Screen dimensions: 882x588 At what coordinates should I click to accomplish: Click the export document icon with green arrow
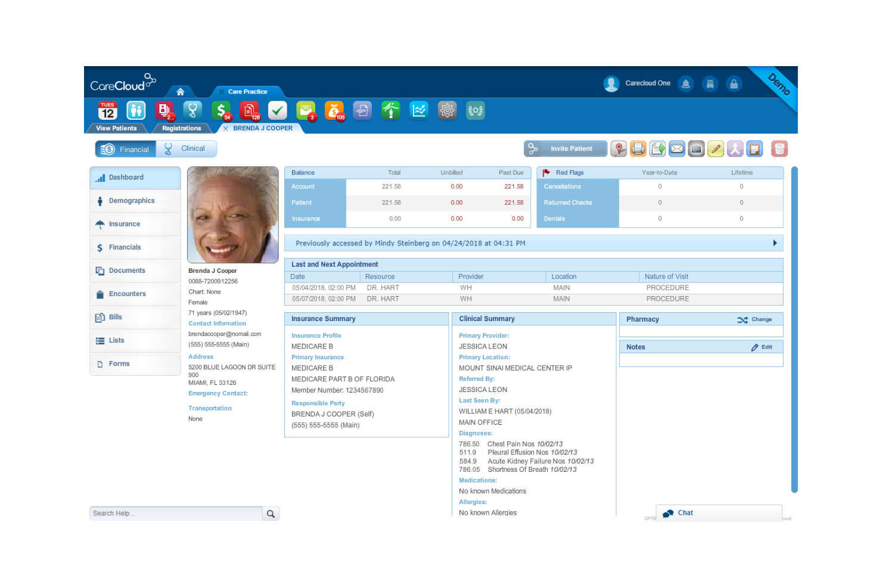(x=658, y=149)
